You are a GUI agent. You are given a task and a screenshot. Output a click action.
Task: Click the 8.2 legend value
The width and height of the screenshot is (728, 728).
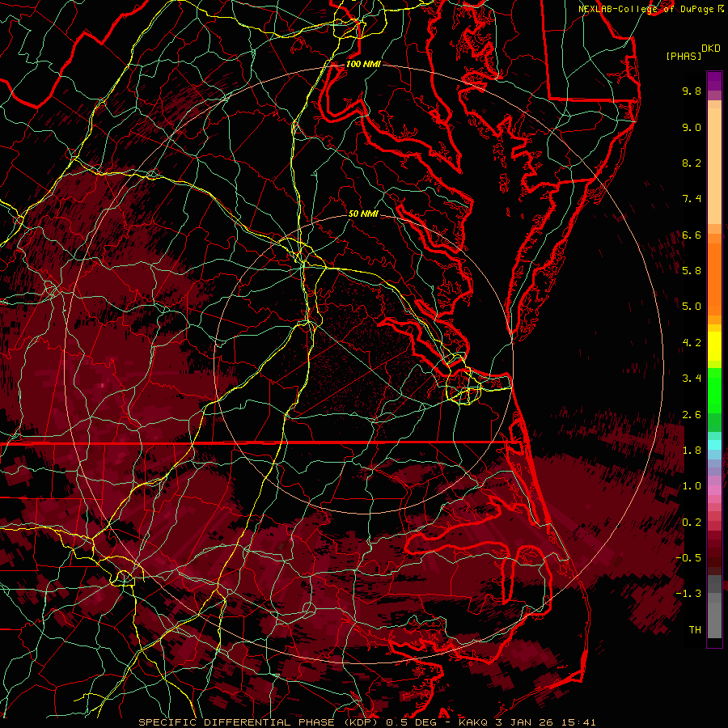[692, 163]
